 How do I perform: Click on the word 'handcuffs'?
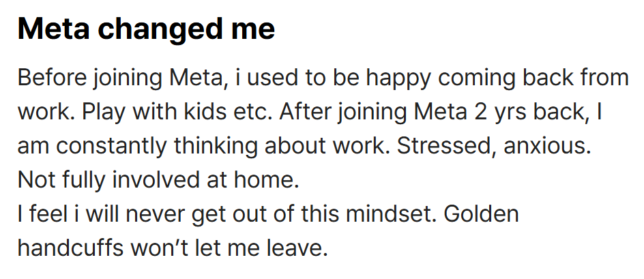pyautogui.click(x=71, y=248)
